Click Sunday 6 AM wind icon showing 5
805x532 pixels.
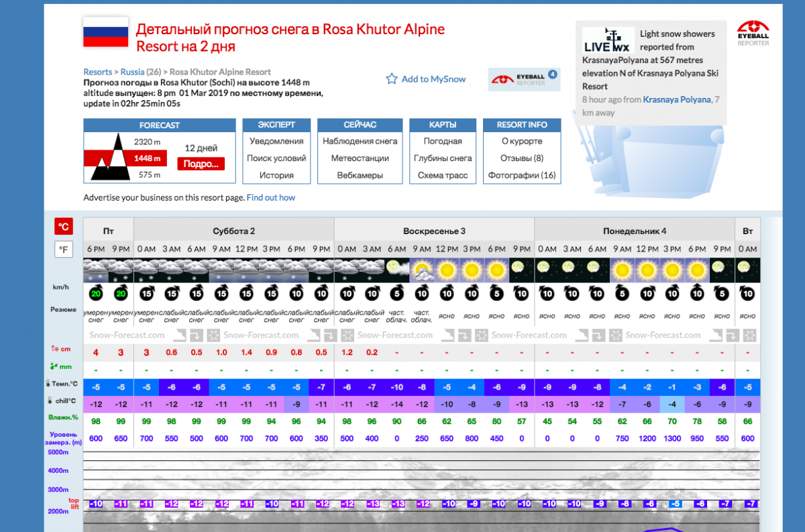[x=396, y=293]
